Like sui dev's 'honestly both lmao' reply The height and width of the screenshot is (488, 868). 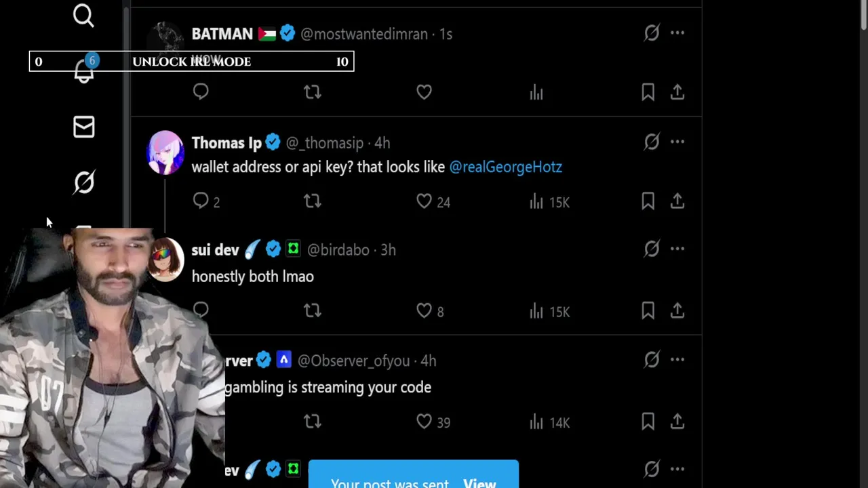(424, 311)
